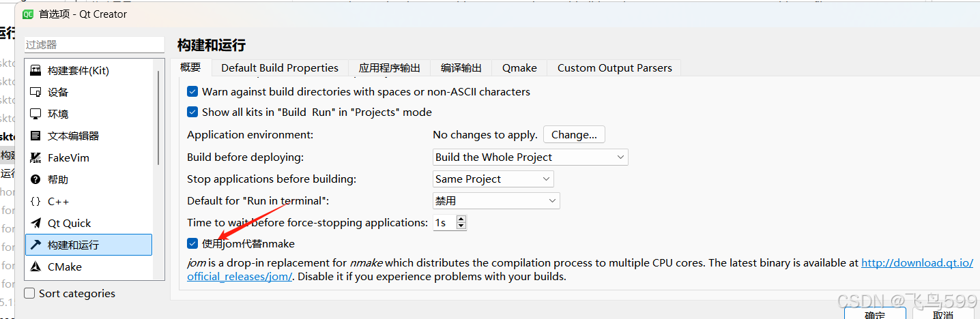Select FakeVim category

(89, 157)
